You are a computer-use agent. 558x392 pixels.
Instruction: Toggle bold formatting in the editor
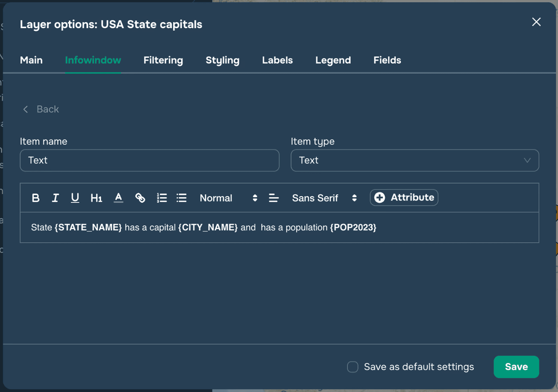click(35, 198)
